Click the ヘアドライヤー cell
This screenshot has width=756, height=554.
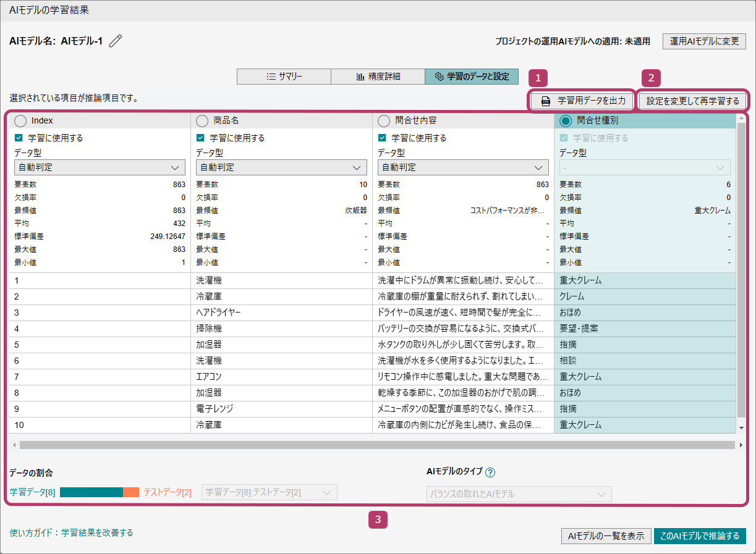(281, 313)
